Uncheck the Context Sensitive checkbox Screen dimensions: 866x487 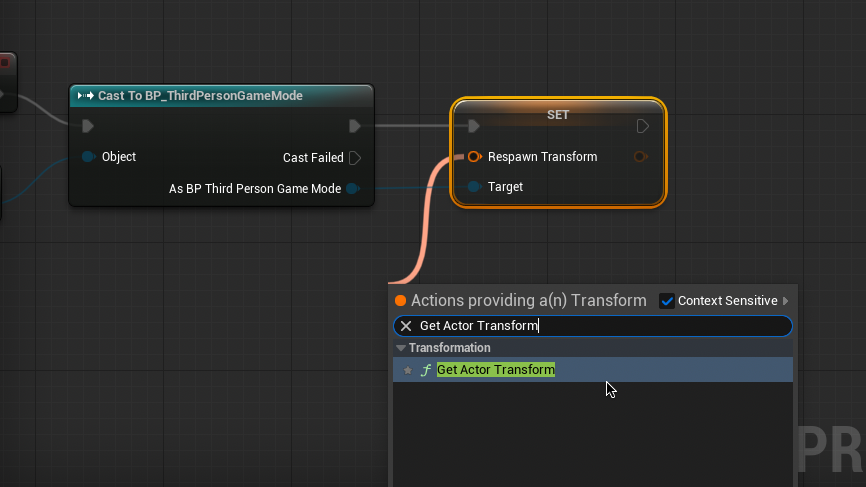click(x=667, y=301)
